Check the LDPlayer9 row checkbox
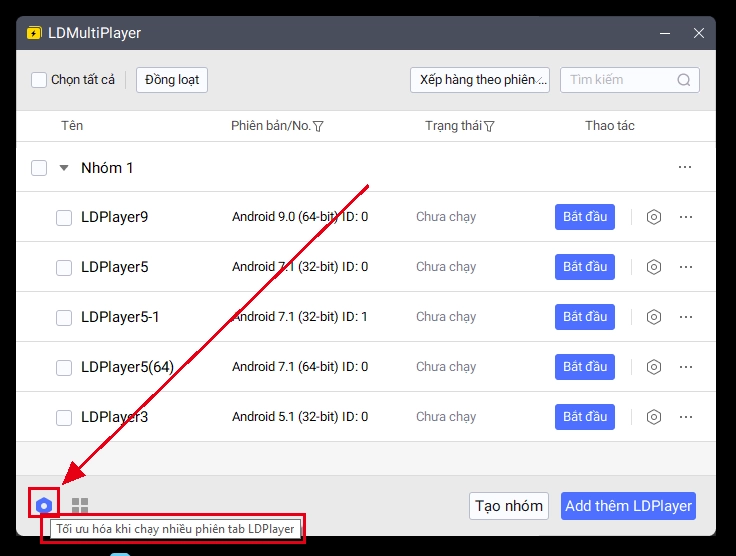The height and width of the screenshot is (556, 736). point(64,217)
